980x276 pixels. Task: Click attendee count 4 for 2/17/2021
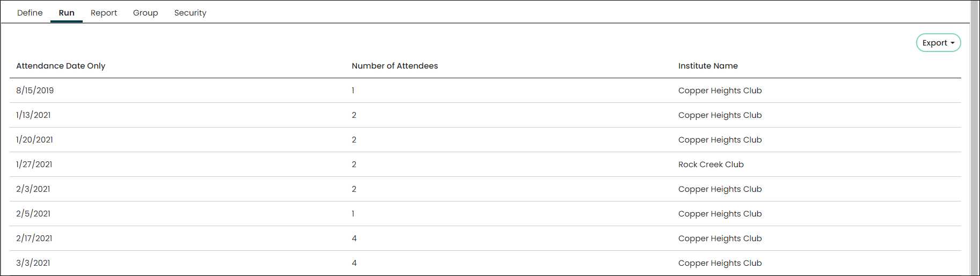354,238
